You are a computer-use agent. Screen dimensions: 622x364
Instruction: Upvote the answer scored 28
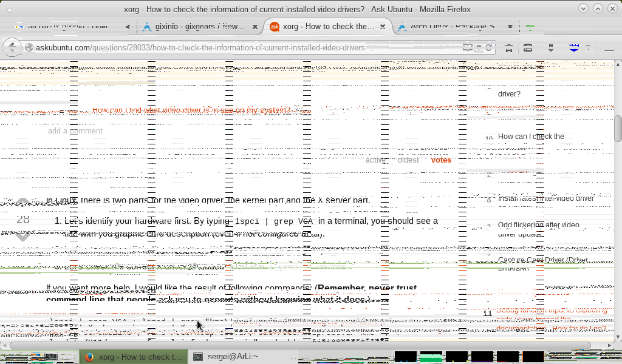pos(23,203)
